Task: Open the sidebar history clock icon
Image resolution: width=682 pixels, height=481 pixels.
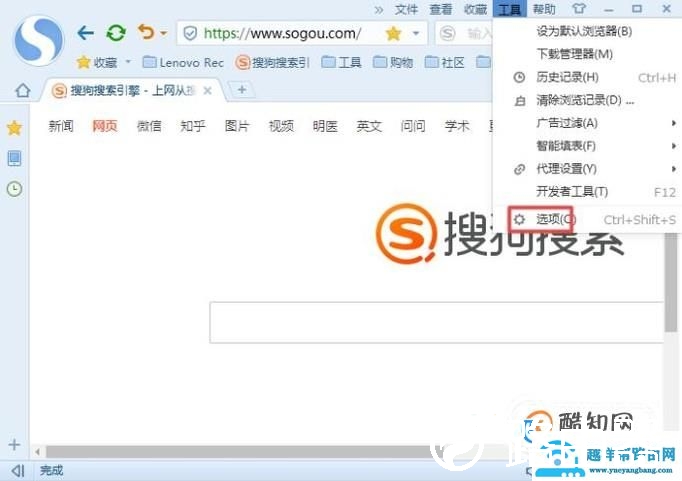Action: pos(14,189)
